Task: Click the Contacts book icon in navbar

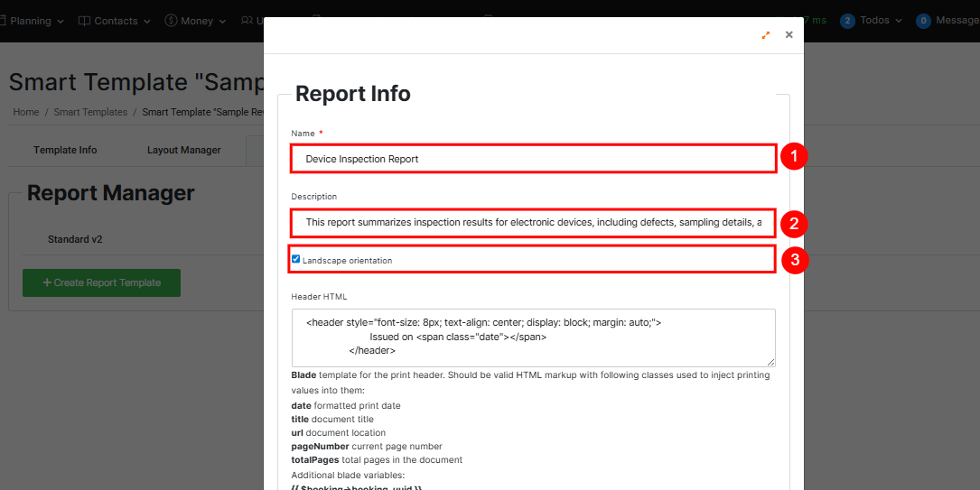Action: pyautogui.click(x=84, y=21)
